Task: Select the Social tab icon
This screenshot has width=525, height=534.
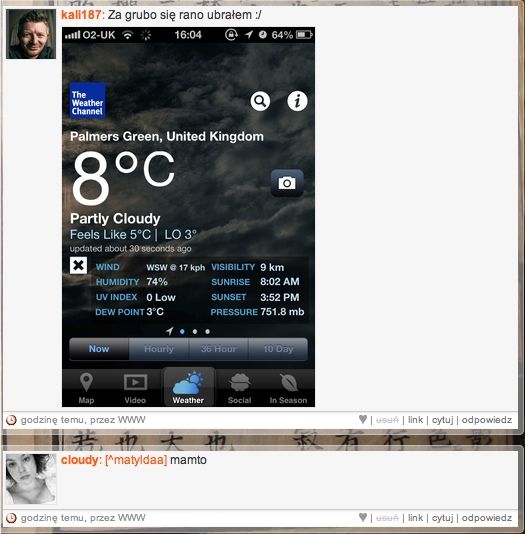Action: click(240, 382)
